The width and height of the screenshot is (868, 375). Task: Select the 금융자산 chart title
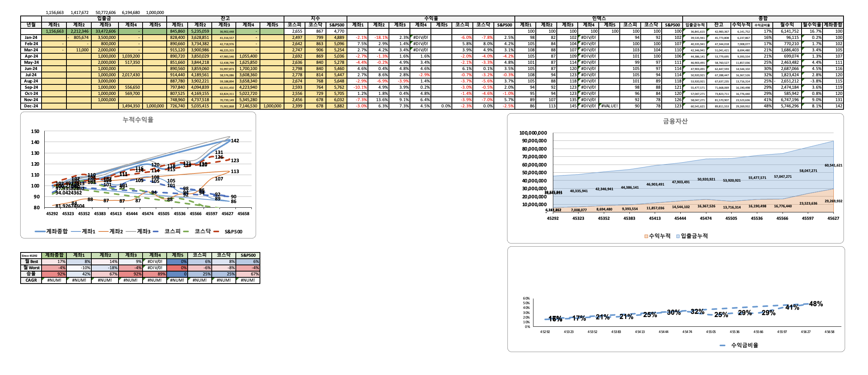(675, 121)
